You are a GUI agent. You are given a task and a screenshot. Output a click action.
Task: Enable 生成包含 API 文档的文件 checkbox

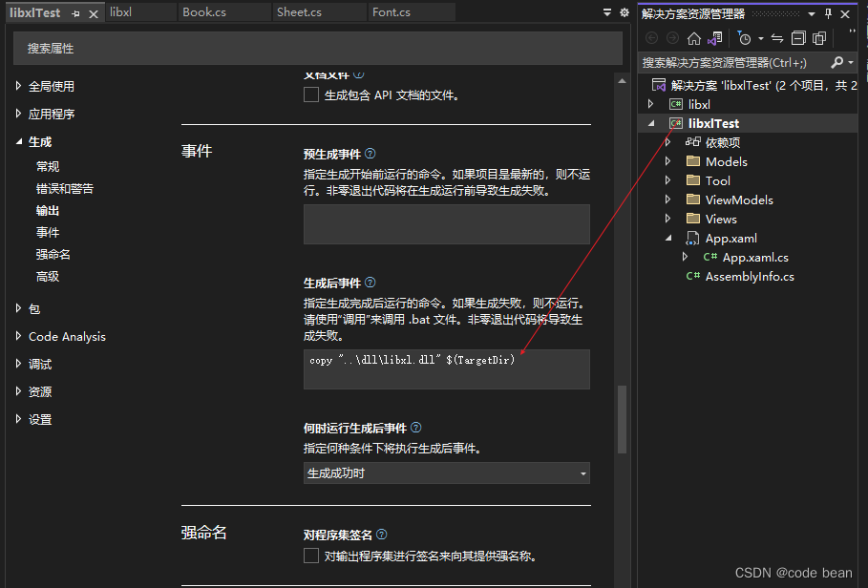click(x=311, y=94)
